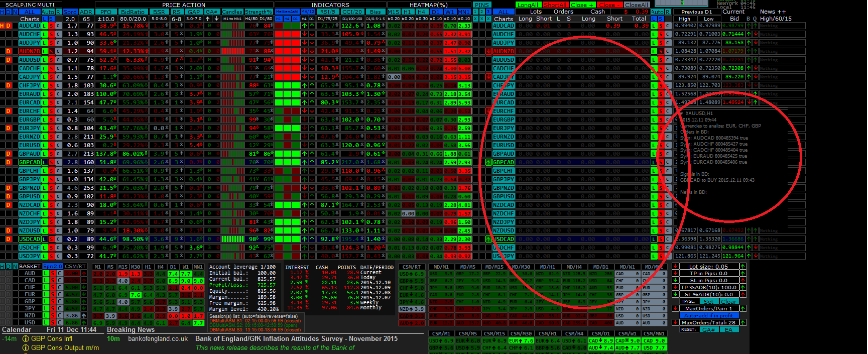Screen dimensions: 868x354
Task: Click gray C beside CADCHF spread 1.1
Action: 58,68
